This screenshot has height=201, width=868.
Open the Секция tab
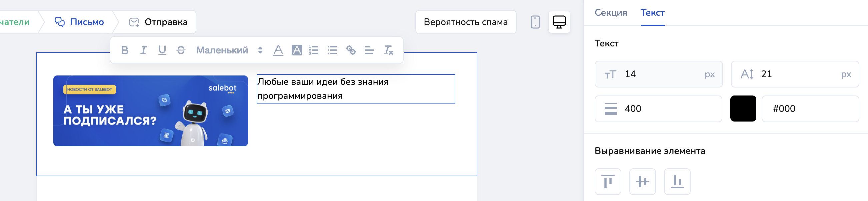click(x=611, y=13)
